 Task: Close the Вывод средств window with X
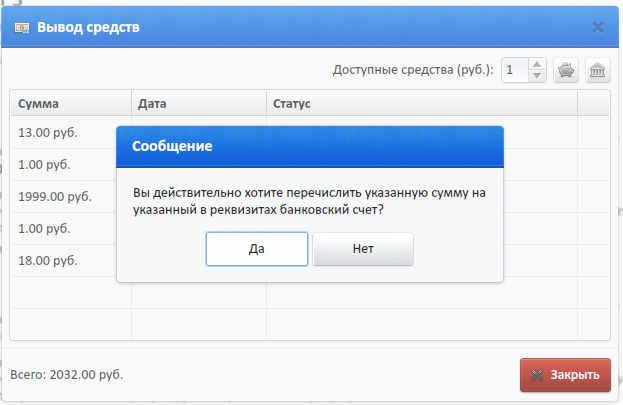(x=598, y=27)
